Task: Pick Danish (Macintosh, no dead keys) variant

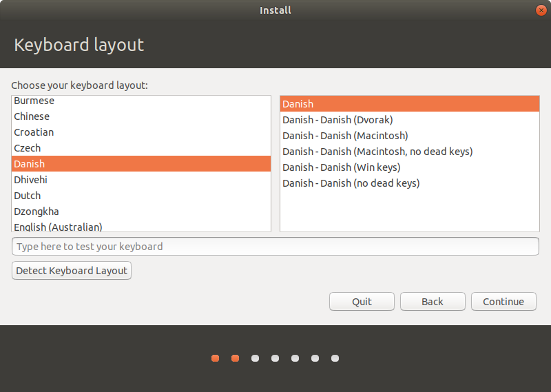Action: 409,152
